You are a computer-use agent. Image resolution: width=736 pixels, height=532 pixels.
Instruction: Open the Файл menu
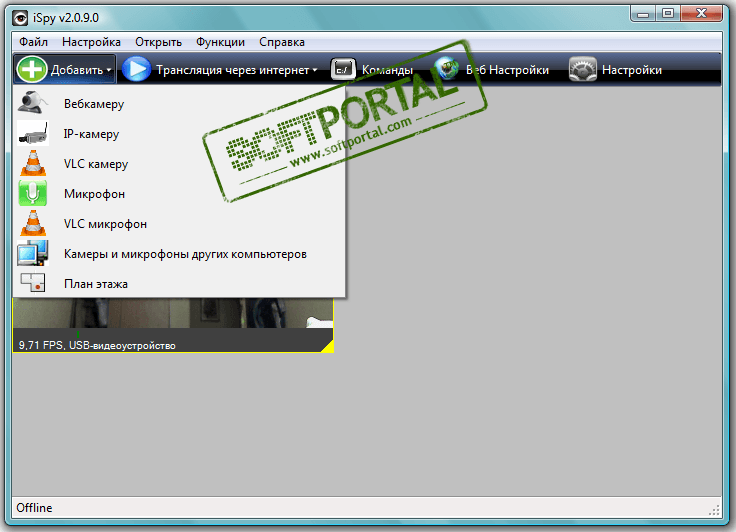(x=33, y=42)
